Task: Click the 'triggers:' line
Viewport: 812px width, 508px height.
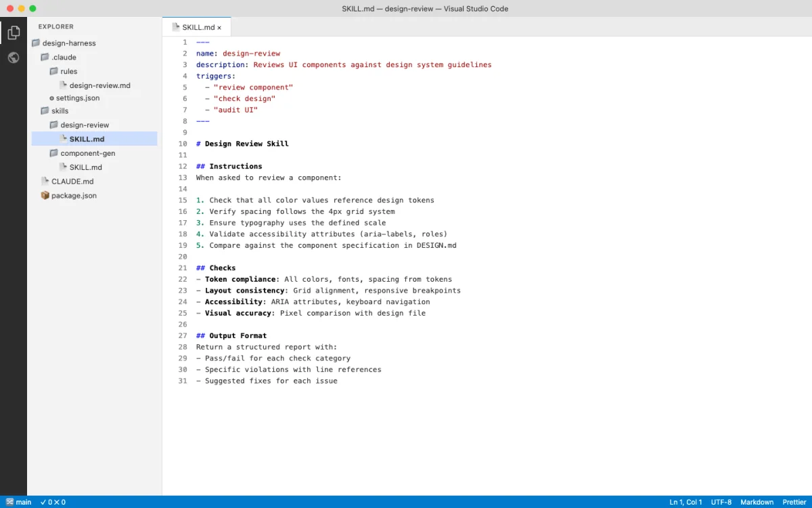Action: click(216, 76)
